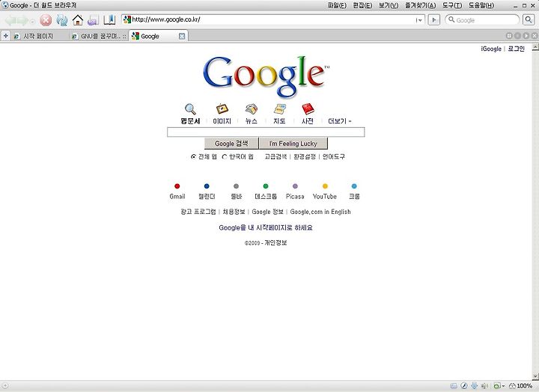Click the I'm Feeling Lucky button

coord(293,144)
